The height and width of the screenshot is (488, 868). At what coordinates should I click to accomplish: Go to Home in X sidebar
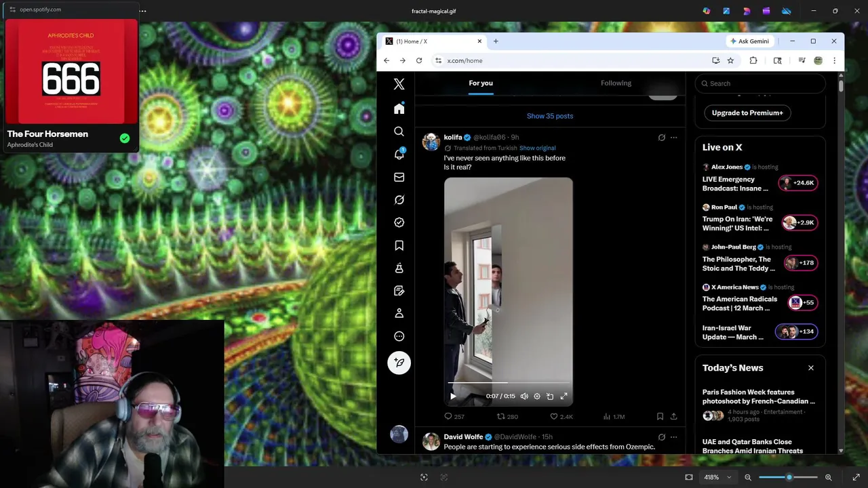(399, 108)
